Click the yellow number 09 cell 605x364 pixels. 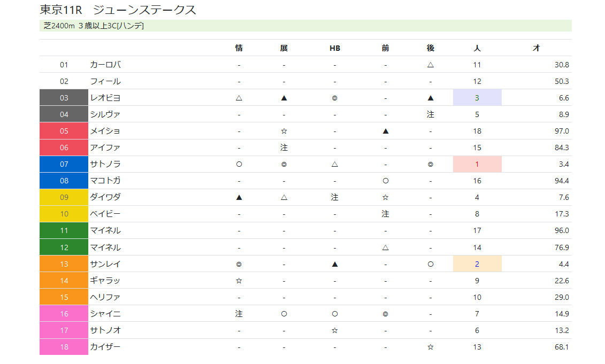click(64, 197)
